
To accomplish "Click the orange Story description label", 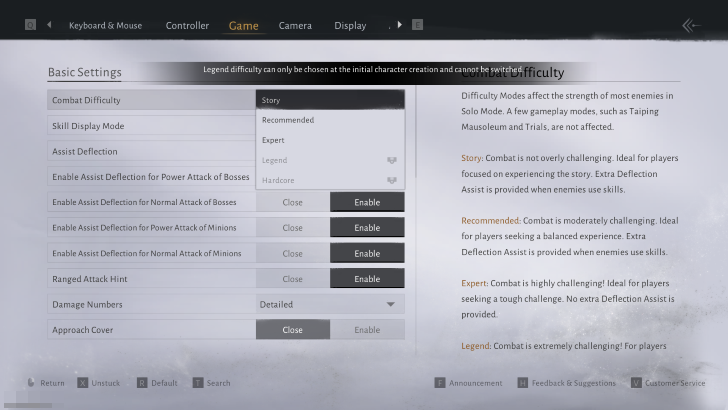I will [x=472, y=158].
